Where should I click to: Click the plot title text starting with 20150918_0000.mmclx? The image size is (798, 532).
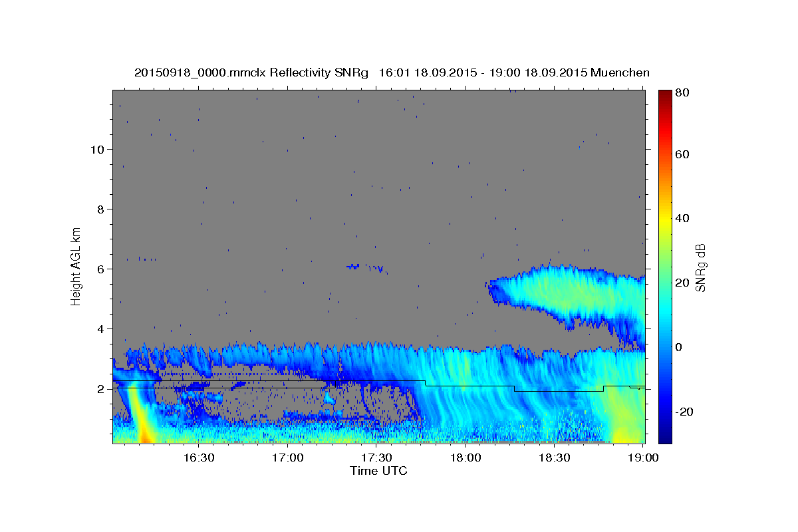pyautogui.click(x=392, y=72)
